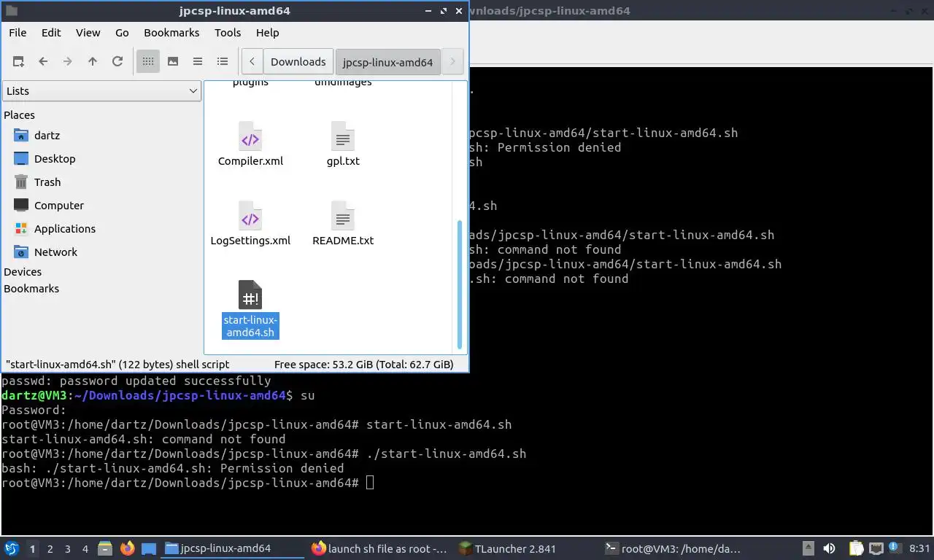Click the file list vertical scrollbar
Viewport: 934px width, 560px height.
click(x=460, y=284)
